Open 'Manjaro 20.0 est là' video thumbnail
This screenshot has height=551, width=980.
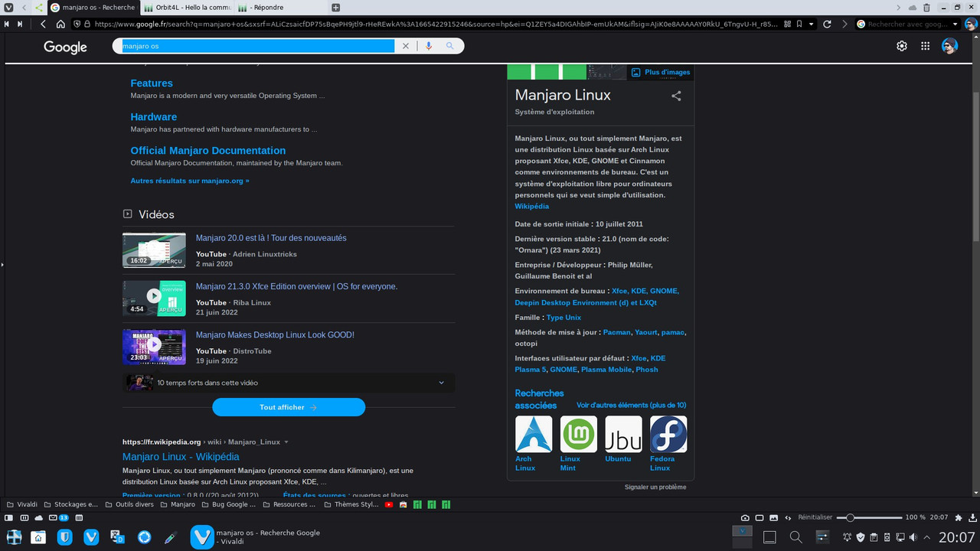click(154, 250)
